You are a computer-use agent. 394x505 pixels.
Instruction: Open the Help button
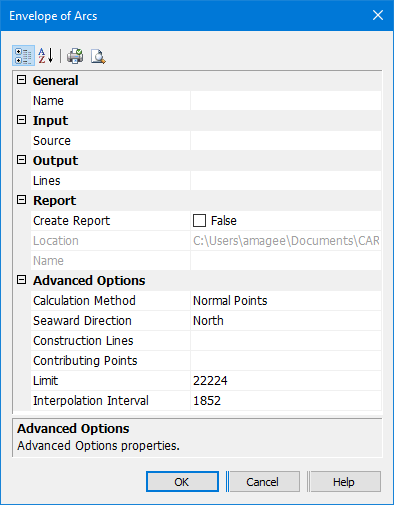pyautogui.click(x=344, y=482)
